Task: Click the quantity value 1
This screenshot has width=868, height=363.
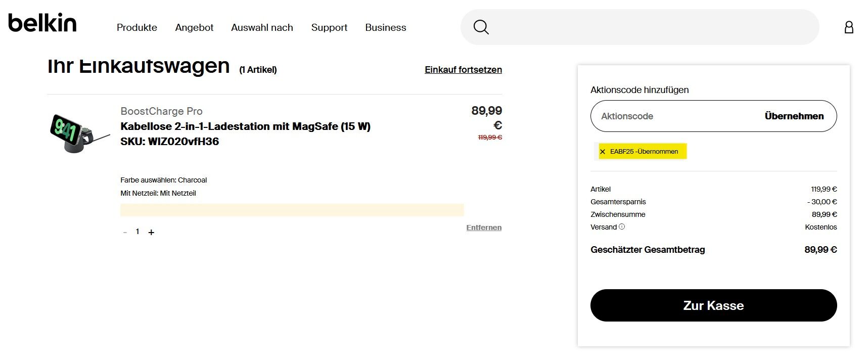Action: pyautogui.click(x=138, y=232)
